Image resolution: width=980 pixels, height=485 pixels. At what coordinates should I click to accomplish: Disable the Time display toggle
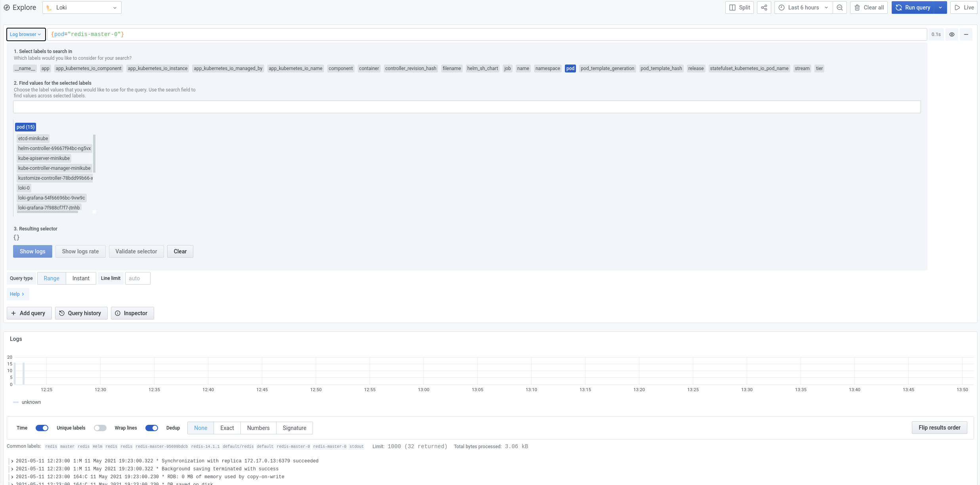click(x=42, y=428)
